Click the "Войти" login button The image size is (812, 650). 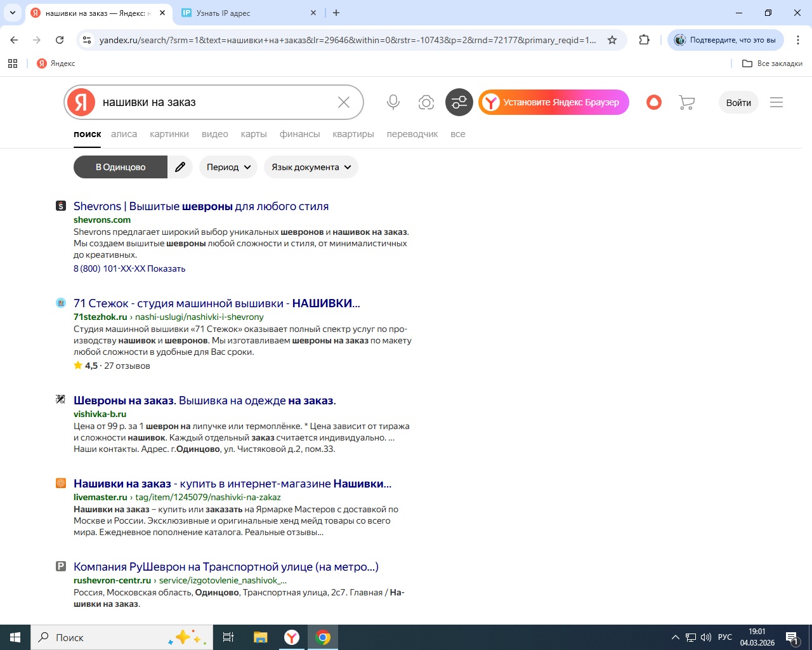pos(738,103)
